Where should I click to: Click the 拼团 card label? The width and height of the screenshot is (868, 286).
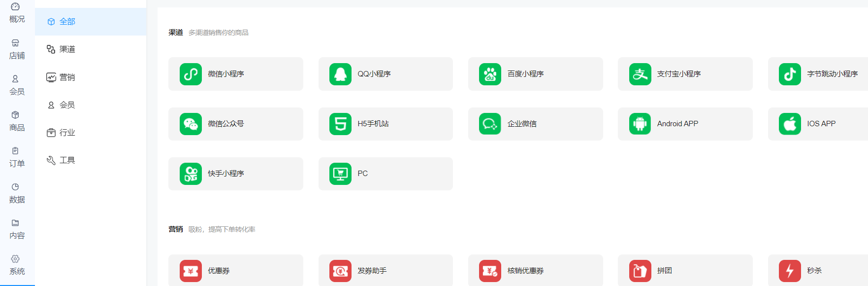point(665,271)
